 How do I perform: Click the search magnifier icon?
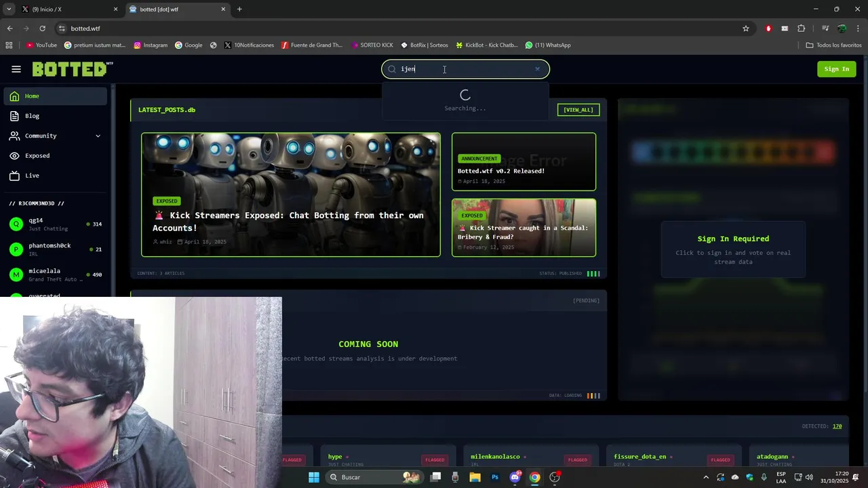tap(392, 69)
